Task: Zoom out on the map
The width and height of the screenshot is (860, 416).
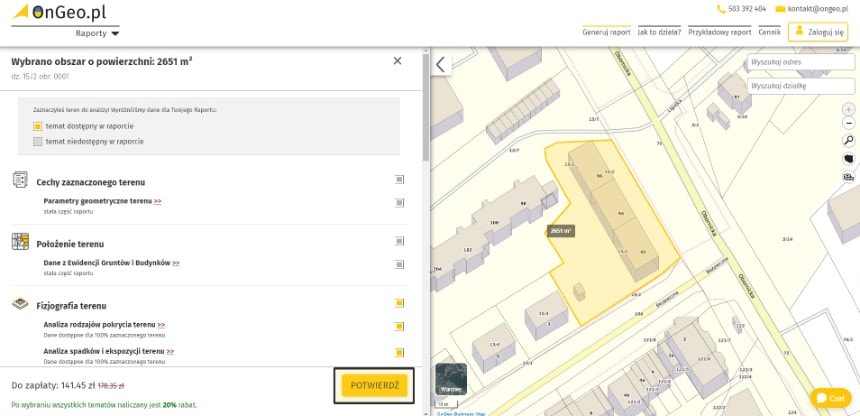Action: [849, 124]
